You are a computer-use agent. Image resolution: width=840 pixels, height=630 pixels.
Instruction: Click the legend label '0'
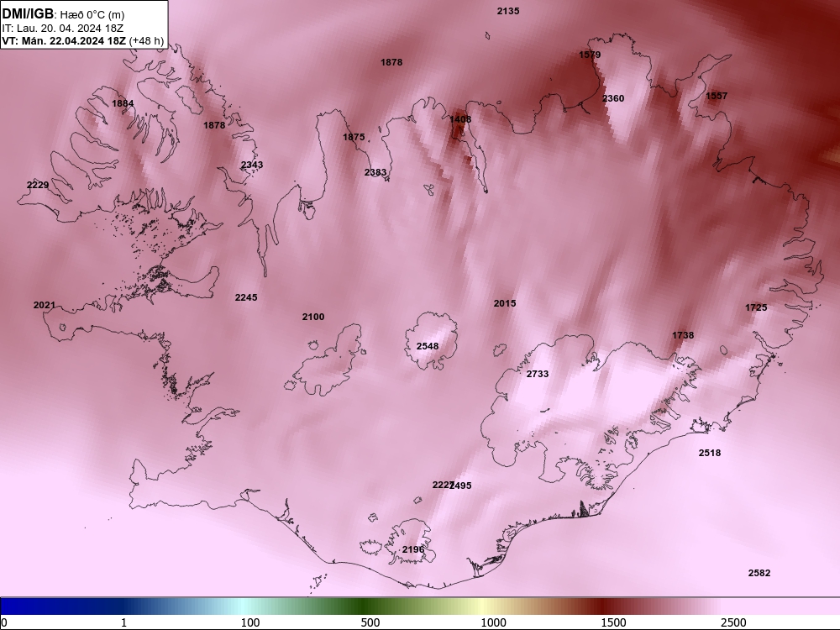(4, 622)
